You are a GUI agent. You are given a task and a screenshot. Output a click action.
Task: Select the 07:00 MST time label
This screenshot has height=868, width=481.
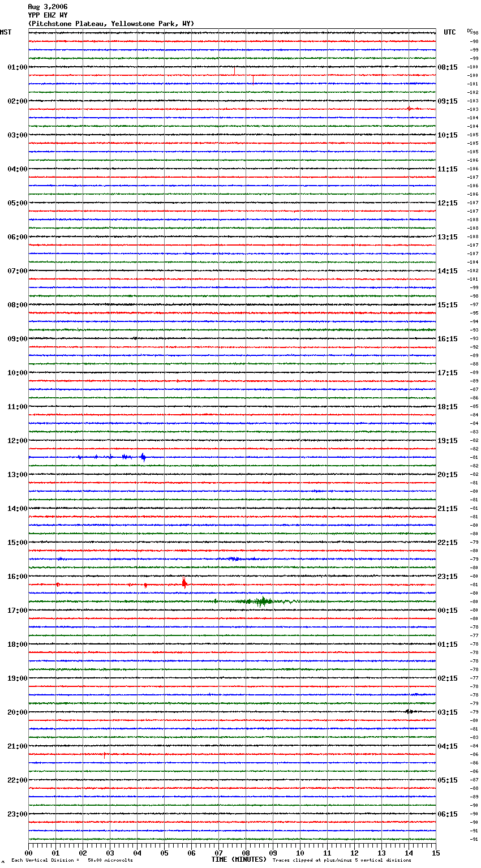click(18, 271)
